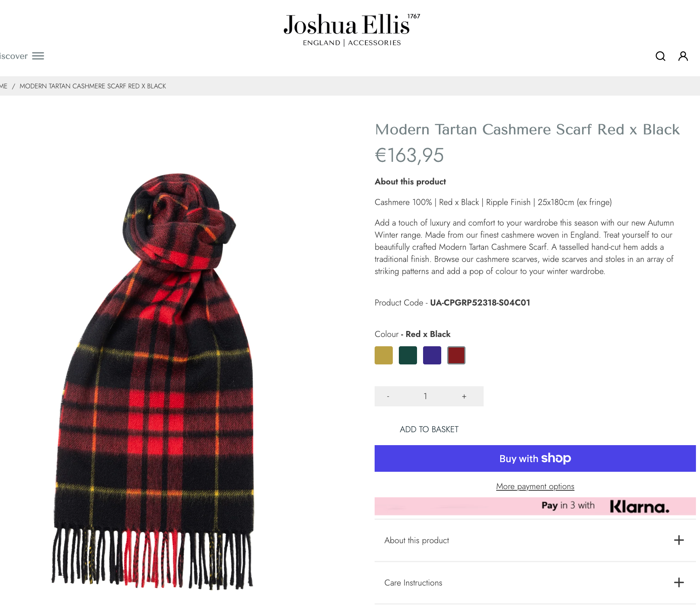Open the Discover hamburger menu icon
700x611 pixels.
(x=38, y=56)
